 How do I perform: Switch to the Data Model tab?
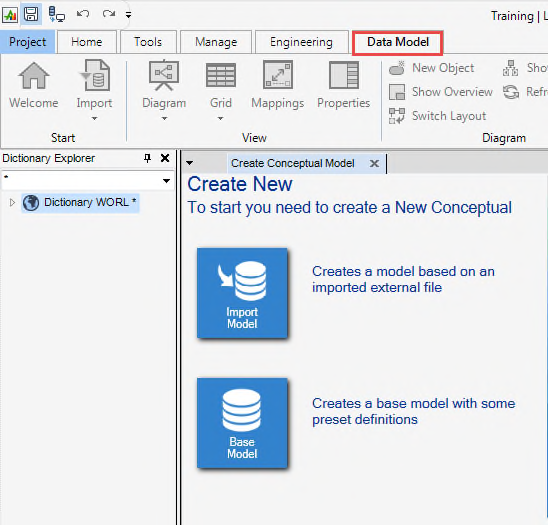[398, 42]
